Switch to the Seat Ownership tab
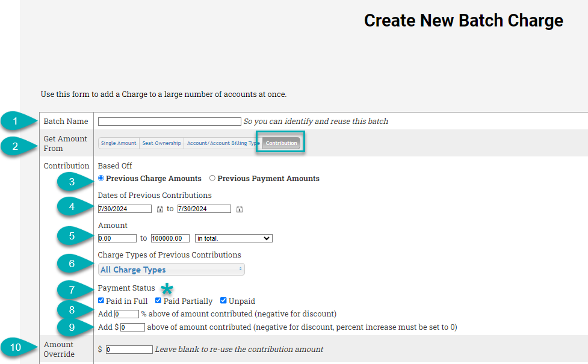This screenshot has height=364, width=588. [x=161, y=143]
